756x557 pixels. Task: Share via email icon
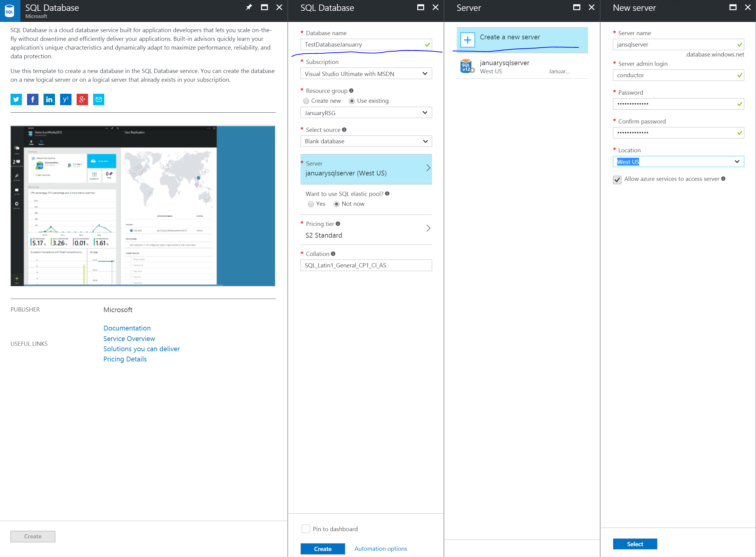click(99, 99)
